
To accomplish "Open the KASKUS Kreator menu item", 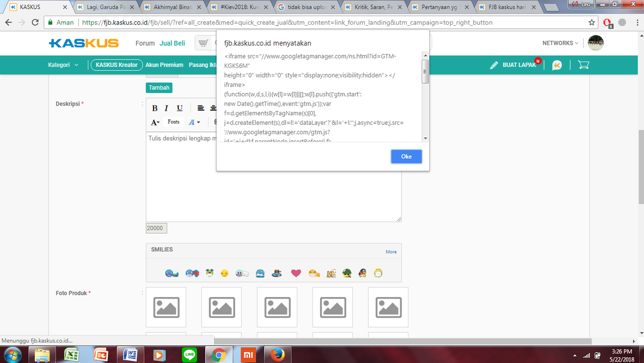I will point(116,65).
